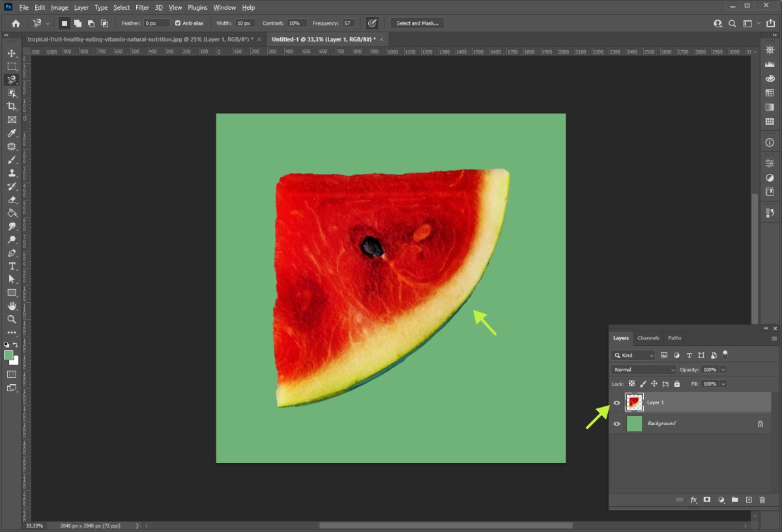Click the Layer 1 thumbnail

click(634, 402)
